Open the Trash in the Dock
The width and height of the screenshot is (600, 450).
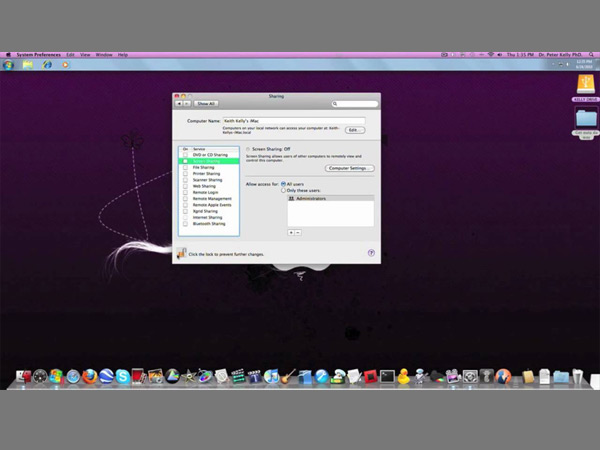(577, 377)
